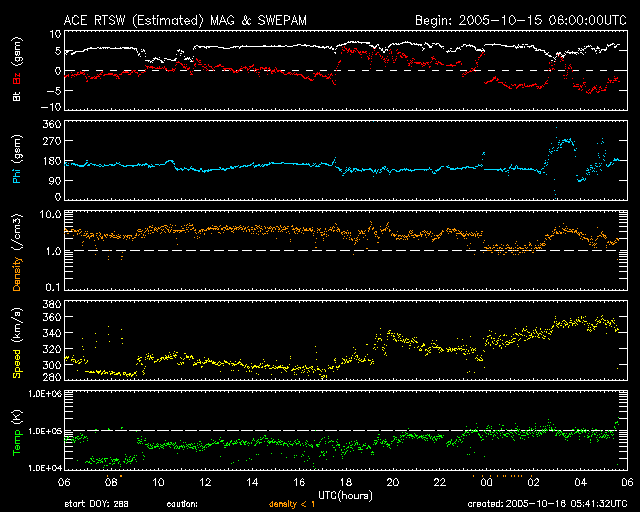Click the 18 hour tick label
The height and width of the screenshot is (512, 640).
346,483
